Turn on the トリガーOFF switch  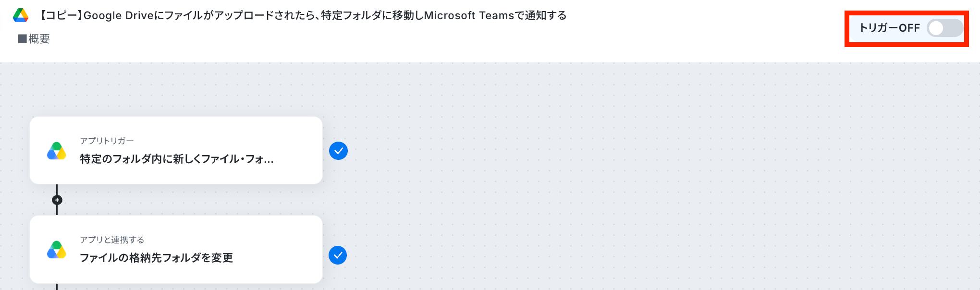coord(945,28)
